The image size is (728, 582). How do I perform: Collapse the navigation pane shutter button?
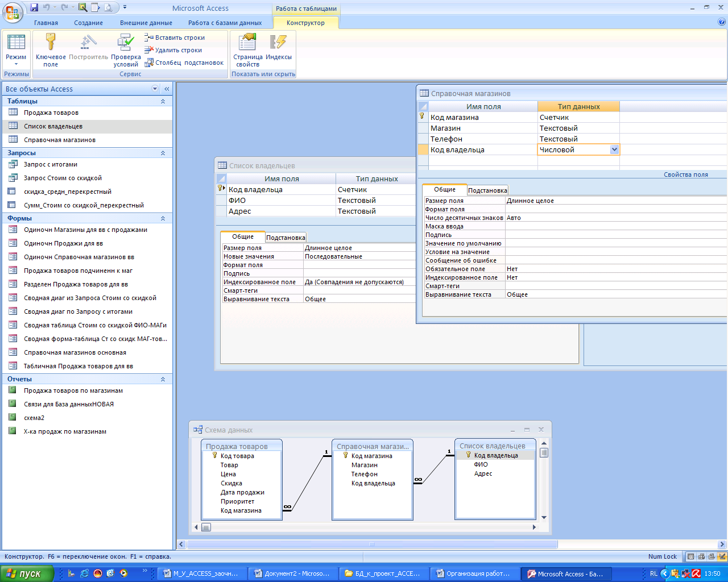click(x=167, y=89)
